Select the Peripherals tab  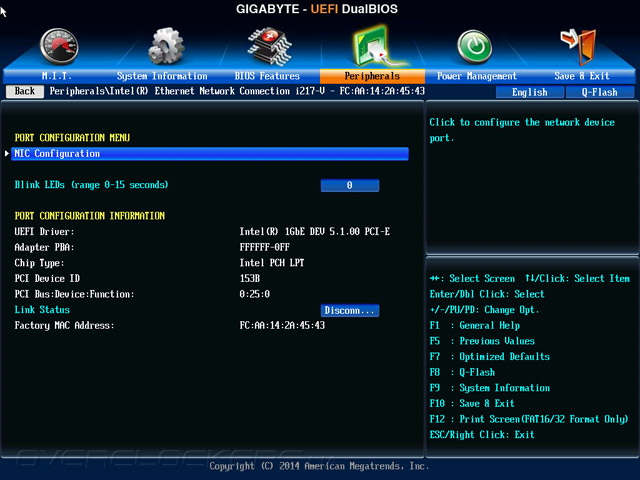[x=372, y=76]
